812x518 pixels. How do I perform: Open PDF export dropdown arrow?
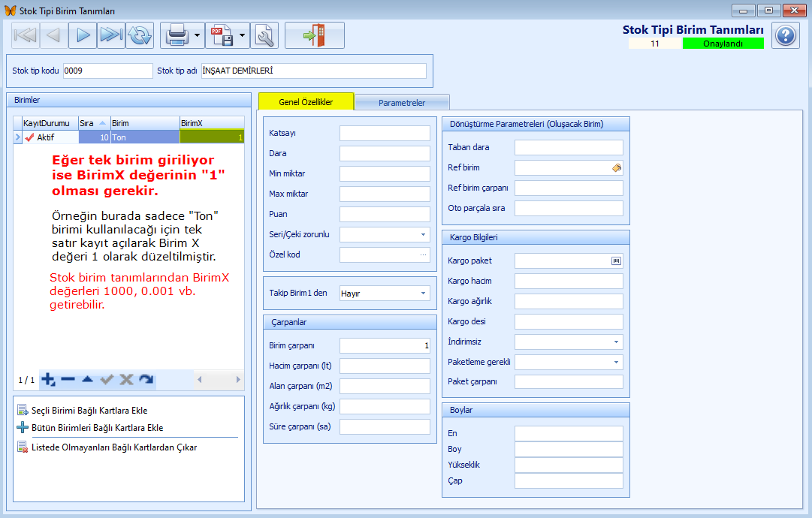(x=243, y=35)
